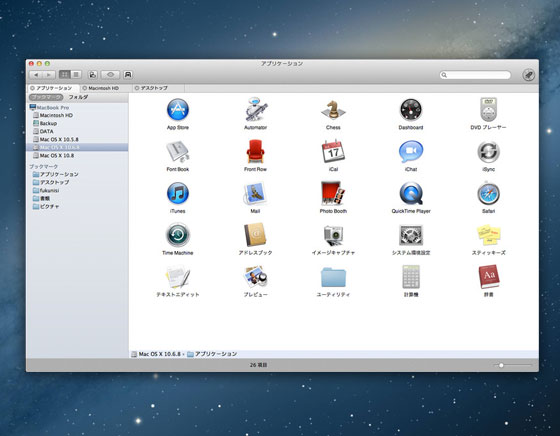Select the iChat icon

pos(411,152)
